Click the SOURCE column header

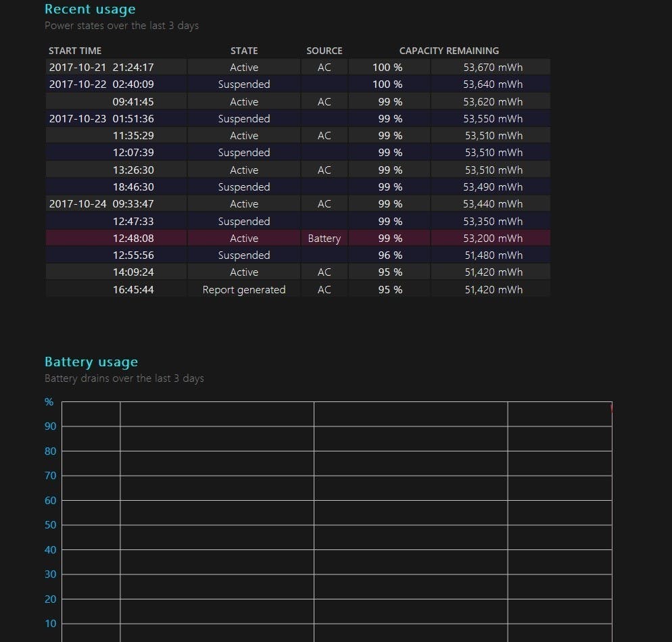pyautogui.click(x=324, y=51)
